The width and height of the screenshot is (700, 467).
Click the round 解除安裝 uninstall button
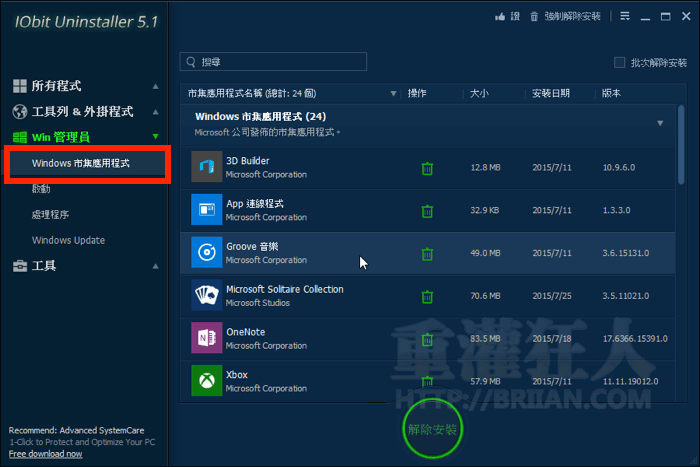tap(434, 430)
